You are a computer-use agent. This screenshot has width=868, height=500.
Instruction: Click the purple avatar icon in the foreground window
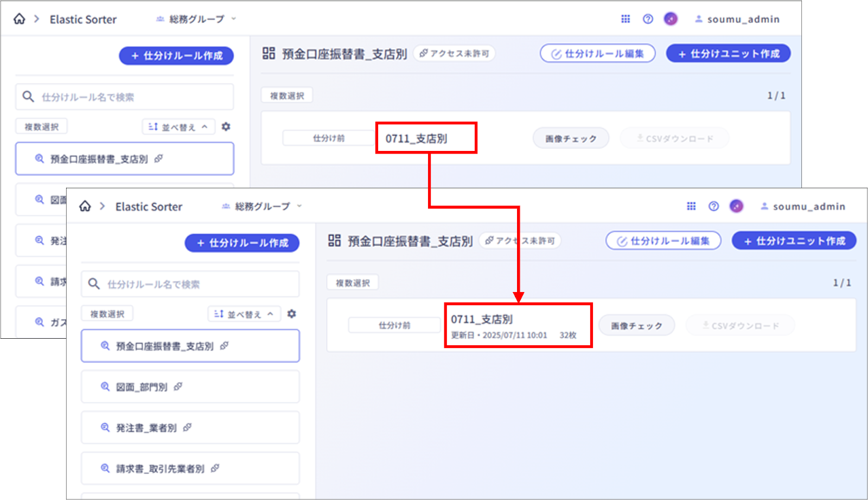[x=736, y=206]
